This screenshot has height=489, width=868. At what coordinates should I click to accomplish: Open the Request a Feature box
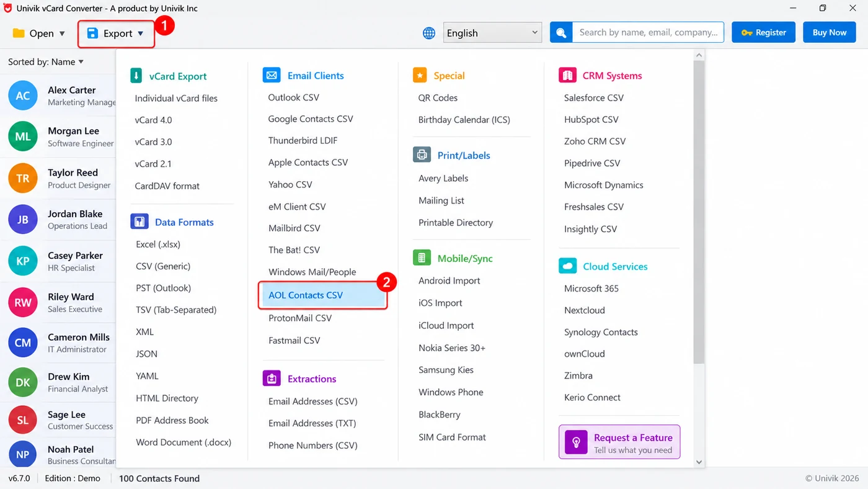(x=619, y=442)
